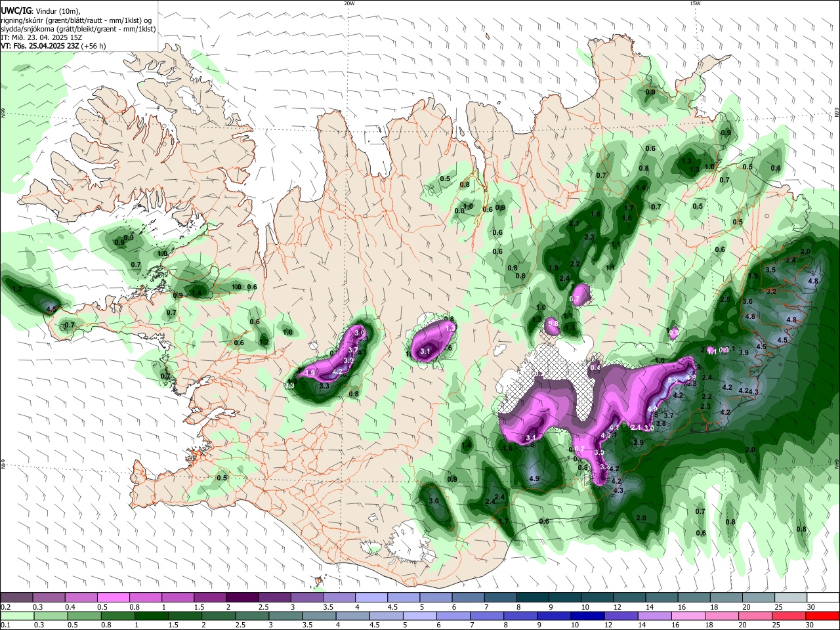840x630 pixels.
Task: Choose the snow scale swatch labeled 6
Action: click(467, 597)
